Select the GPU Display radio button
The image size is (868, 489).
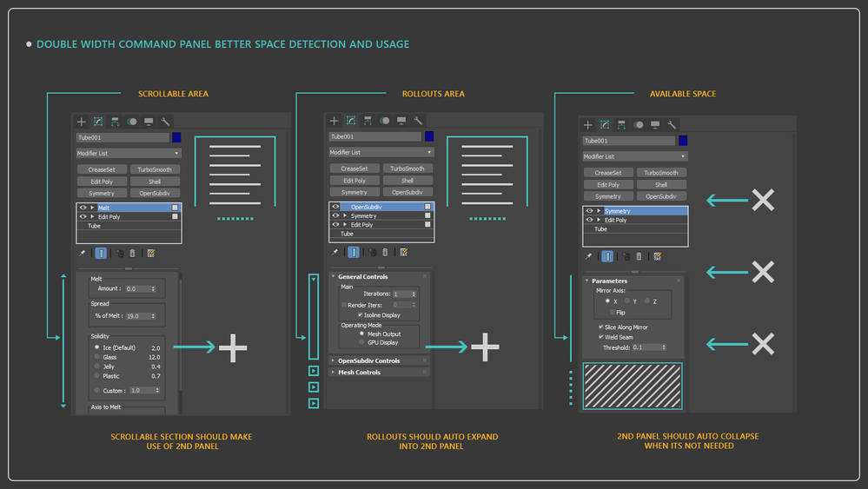[x=361, y=342]
